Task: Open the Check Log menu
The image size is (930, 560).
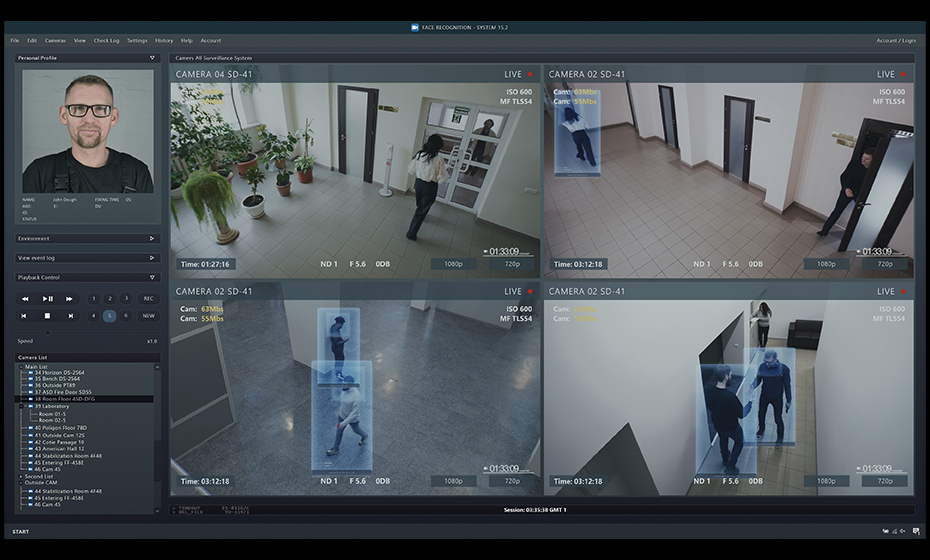Action: click(106, 41)
